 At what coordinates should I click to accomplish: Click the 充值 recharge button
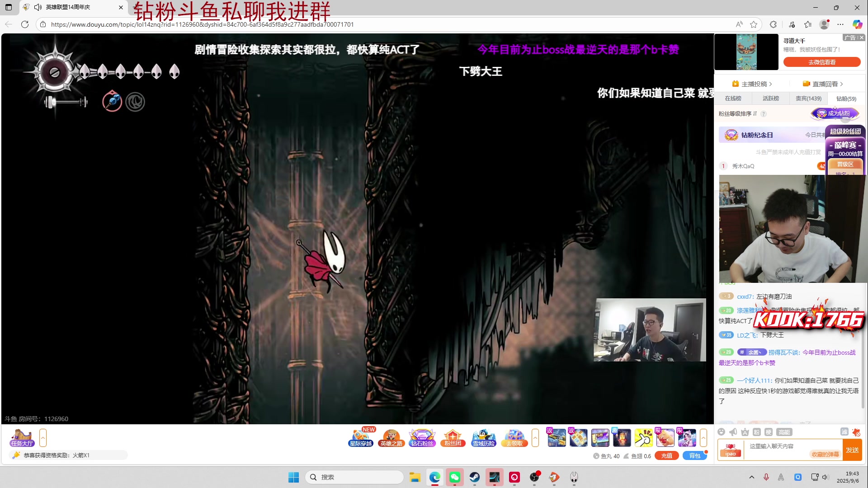(667, 455)
